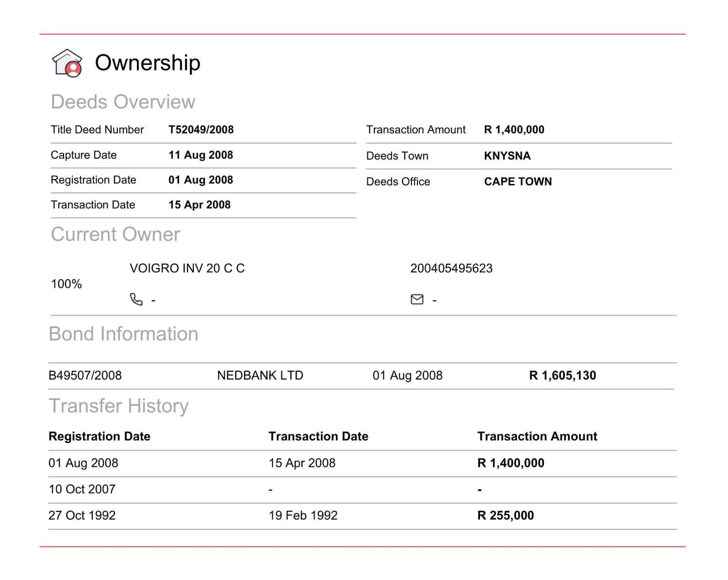Click the owner phone icon
Image resolution: width=728 pixels, height=580 pixels.
tap(136, 299)
